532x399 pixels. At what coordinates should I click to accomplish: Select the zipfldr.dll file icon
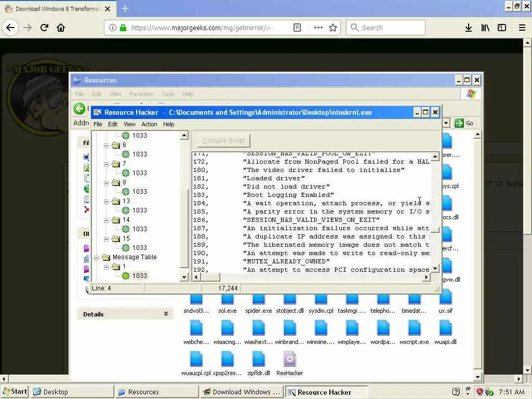click(x=259, y=360)
